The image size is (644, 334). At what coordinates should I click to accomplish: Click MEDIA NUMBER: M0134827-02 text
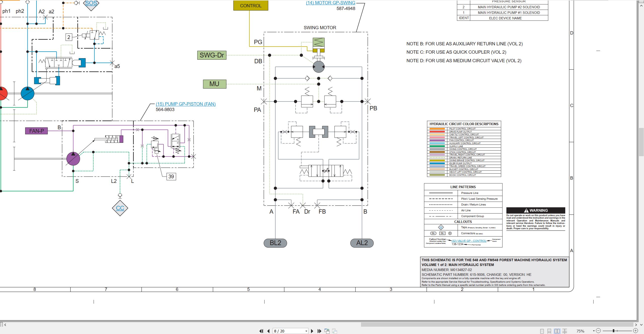click(447, 270)
